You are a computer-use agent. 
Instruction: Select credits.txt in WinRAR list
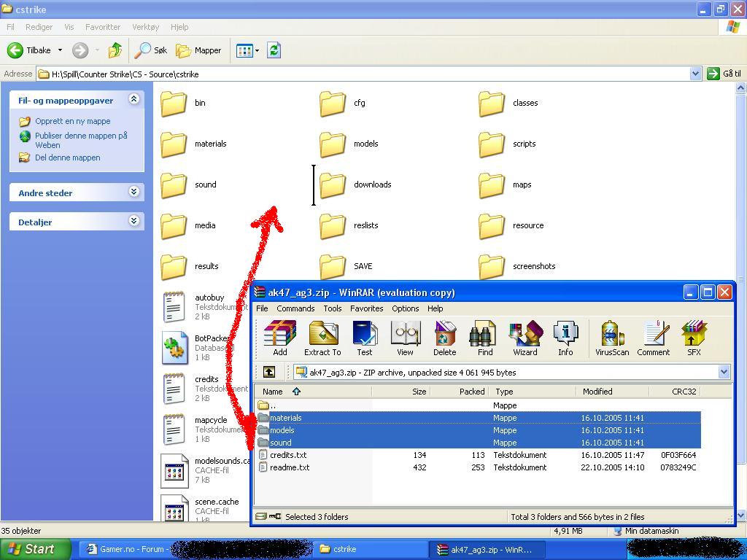point(478,455)
